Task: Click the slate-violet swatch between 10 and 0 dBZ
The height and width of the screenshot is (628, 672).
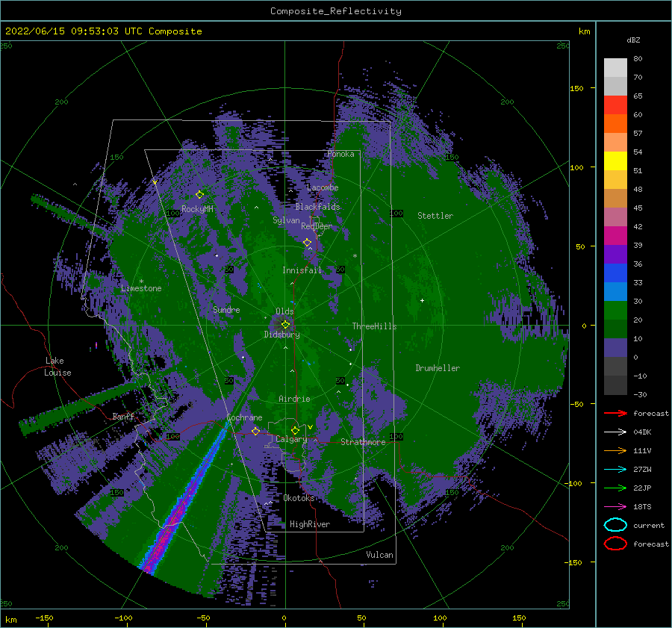Action: [x=615, y=348]
